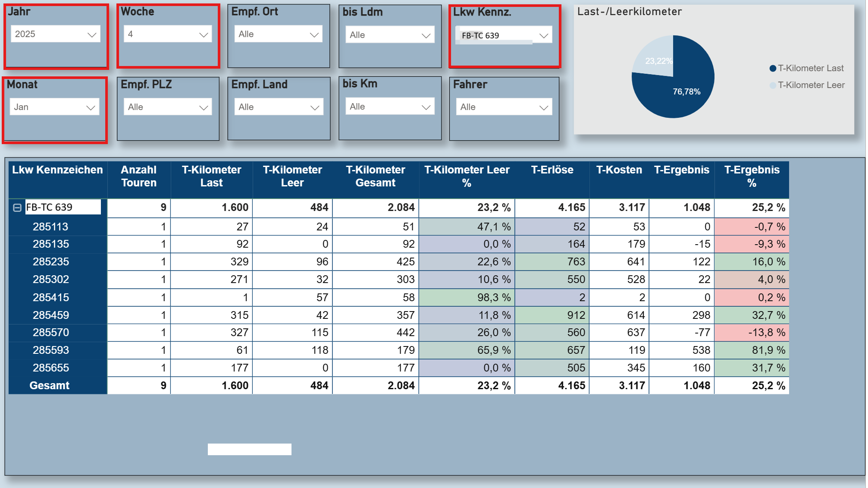The height and width of the screenshot is (488, 868).
Task: Click the T-Kilometer Leer legend marker
Action: pyautogui.click(x=773, y=85)
